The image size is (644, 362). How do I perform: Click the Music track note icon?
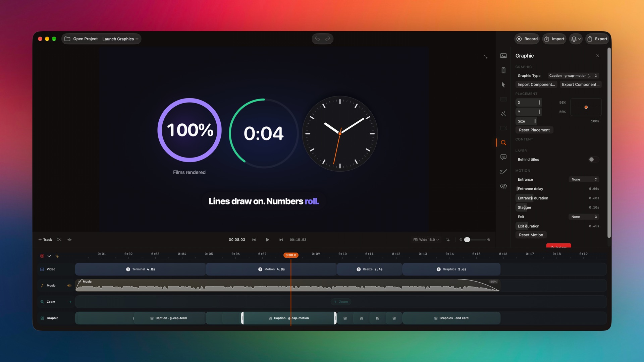pos(42,286)
